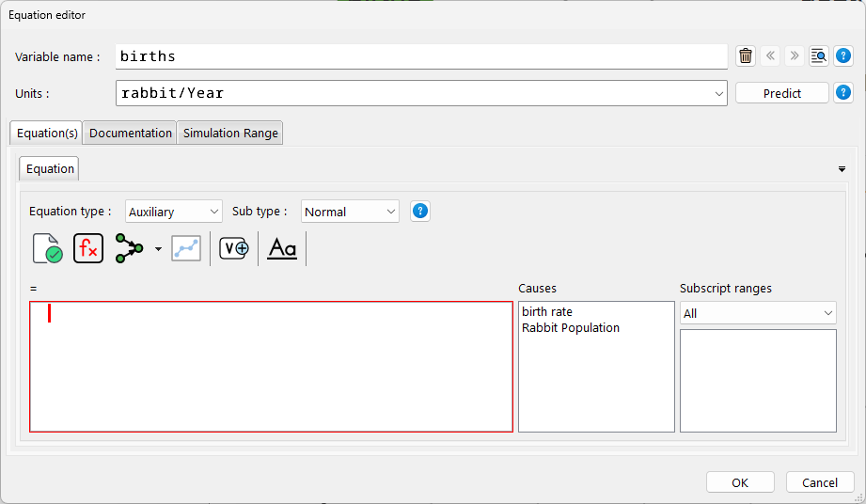This screenshot has height=504, width=866.
Task: Open the Subscript ranges All dropdown
Action: point(757,313)
